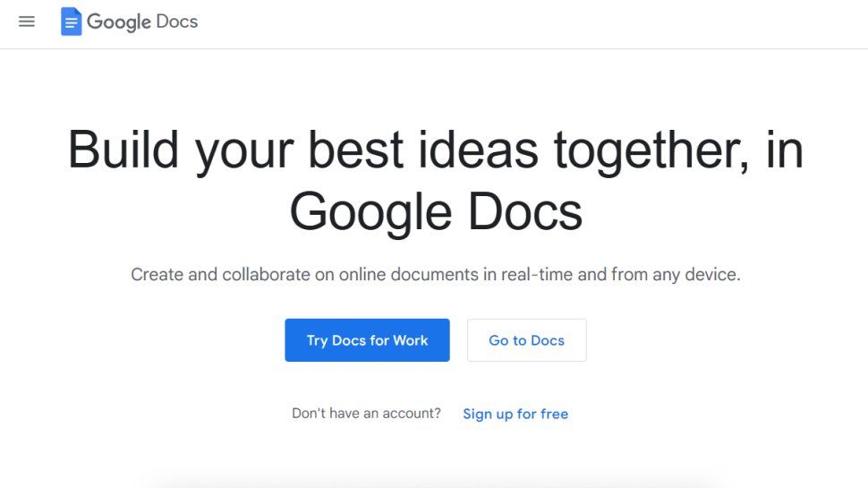Screen dimensions: 868x488
Task: Click the "Google" wordmark in the header
Action: tap(119, 21)
